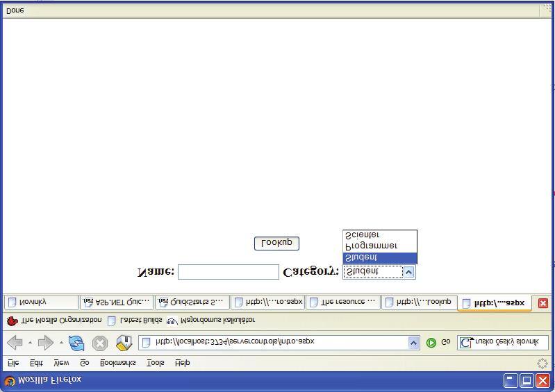Focus the localhost intro.aspx address field
The width and height of the screenshot is (555, 392).
point(280,343)
